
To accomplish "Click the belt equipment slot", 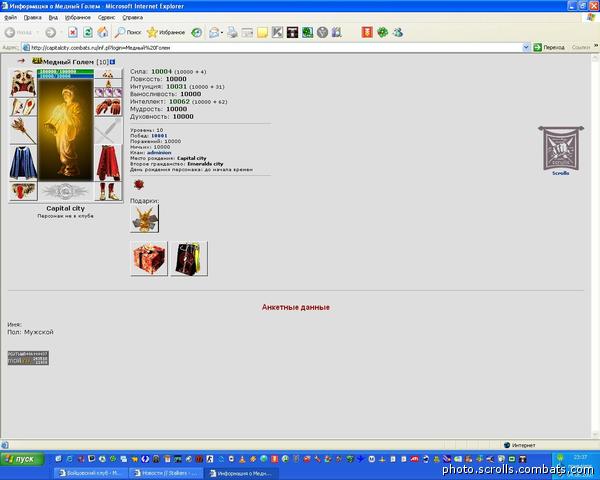I will [x=23, y=191].
